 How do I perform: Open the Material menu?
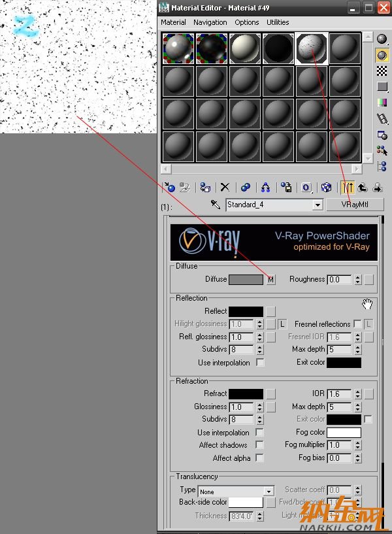173,22
